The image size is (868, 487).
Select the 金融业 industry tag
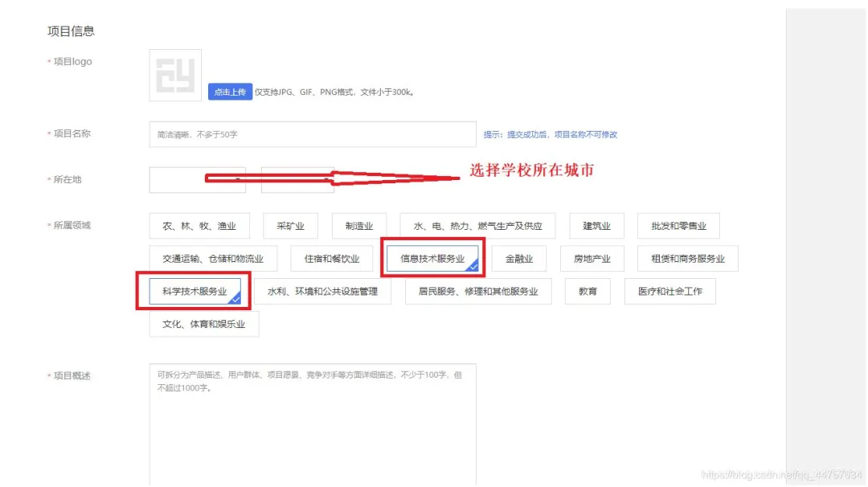(519, 259)
